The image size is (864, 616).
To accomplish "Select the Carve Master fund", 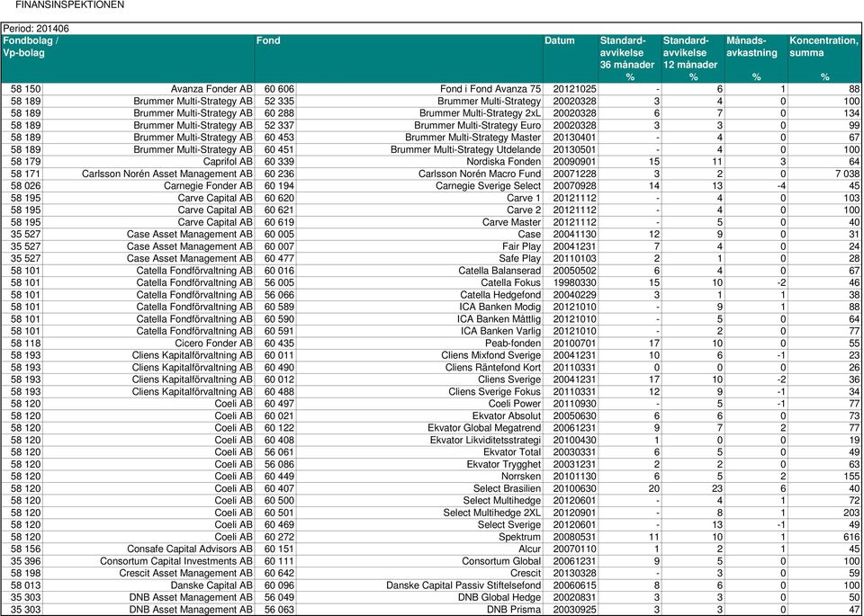I will tap(512, 222).
